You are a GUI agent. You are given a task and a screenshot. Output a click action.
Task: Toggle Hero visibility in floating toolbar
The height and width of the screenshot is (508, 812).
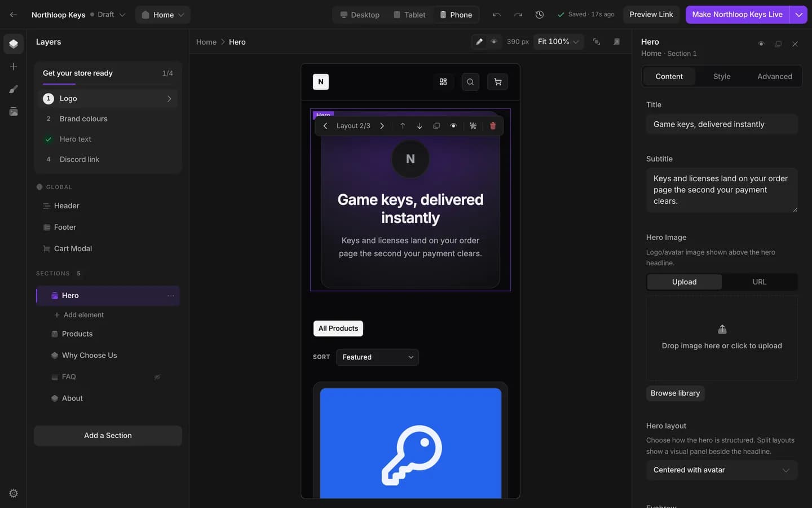point(453,126)
